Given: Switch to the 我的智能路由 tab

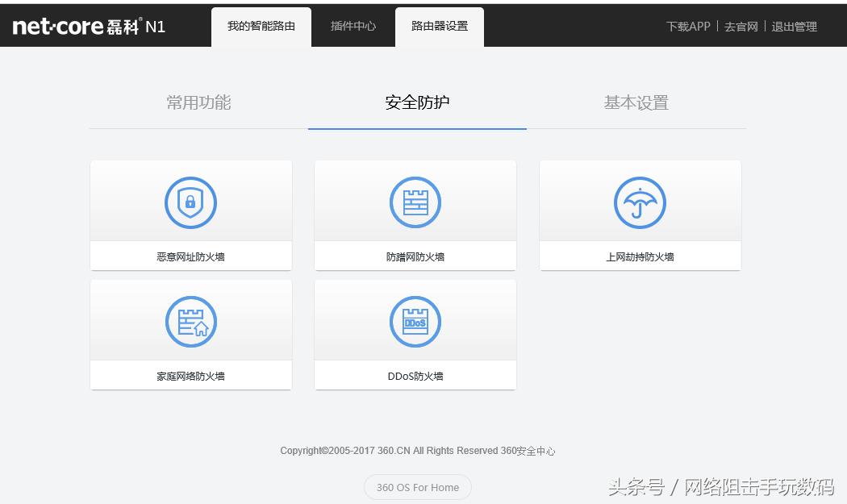Looking at the screenshot, I should pos(261,25).
